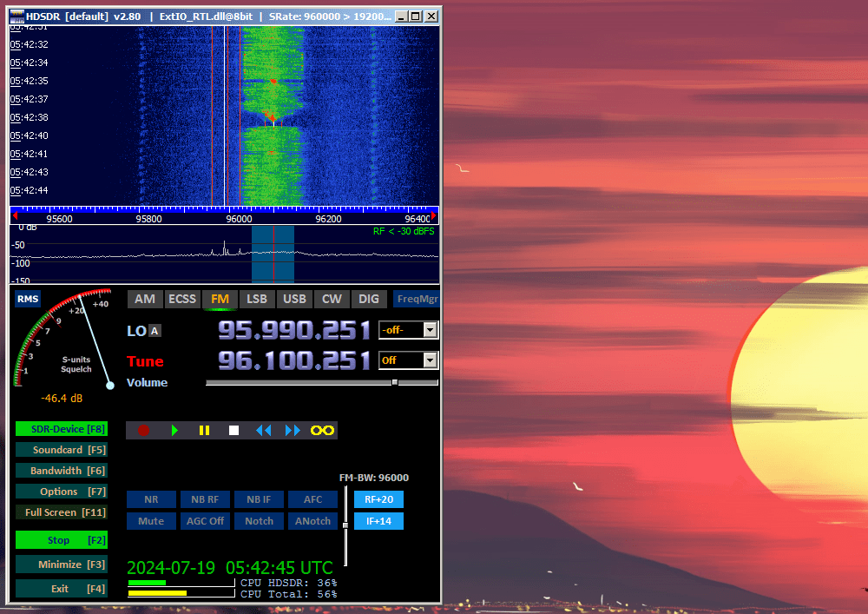
Task: Toggle the NR noise reduction button
Action: click(x=151, y=499)
